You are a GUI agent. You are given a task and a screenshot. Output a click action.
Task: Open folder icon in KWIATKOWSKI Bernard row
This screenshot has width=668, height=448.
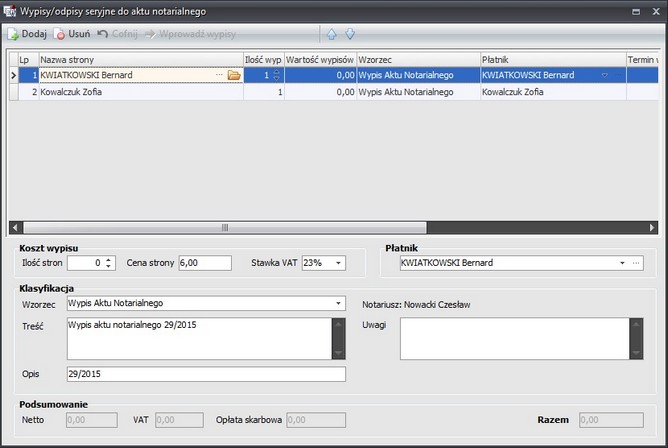234,75
